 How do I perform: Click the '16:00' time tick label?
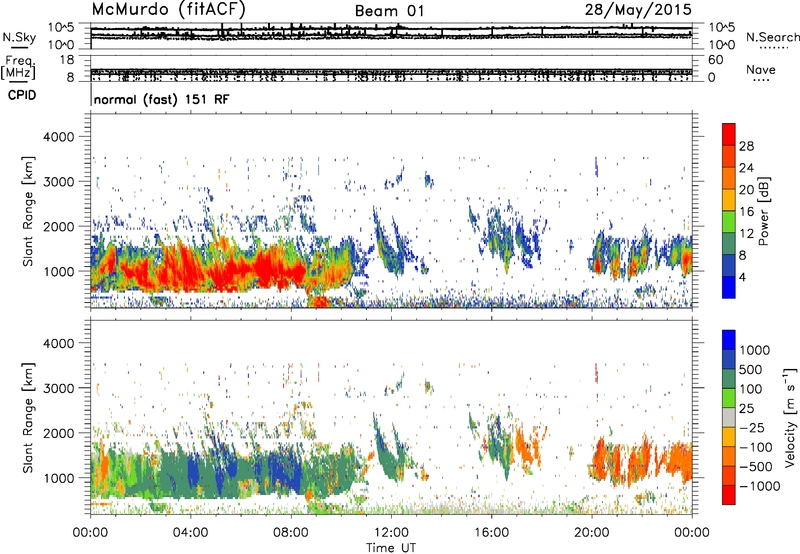point(491,533)
